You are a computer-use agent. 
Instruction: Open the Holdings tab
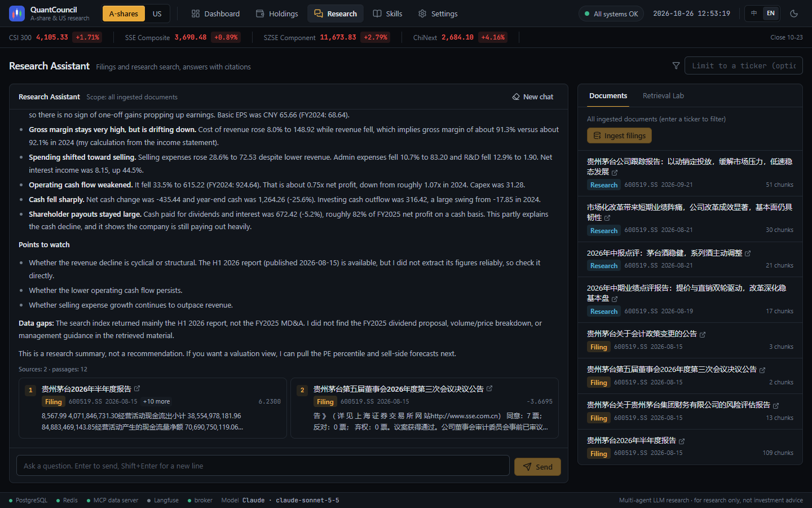[277, 14]
